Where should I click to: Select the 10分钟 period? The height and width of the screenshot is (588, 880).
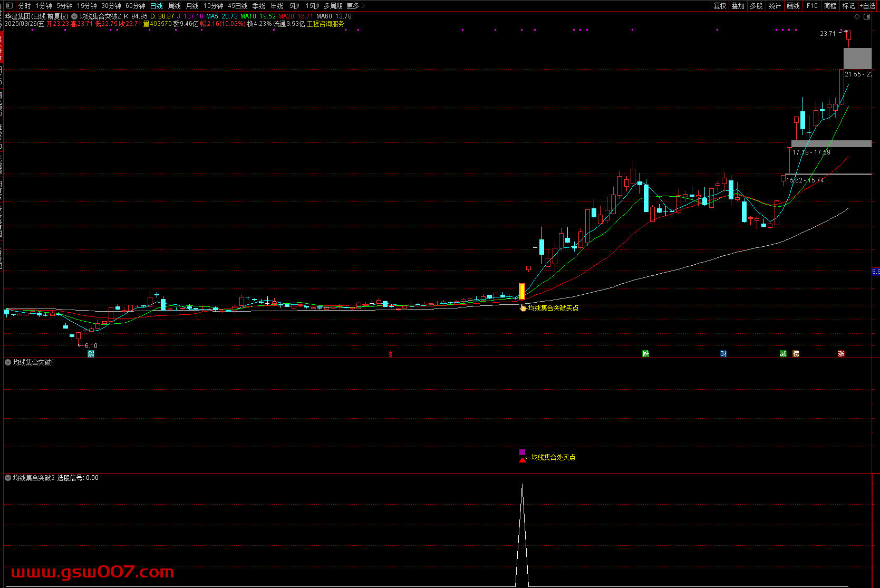pos(214,6)
